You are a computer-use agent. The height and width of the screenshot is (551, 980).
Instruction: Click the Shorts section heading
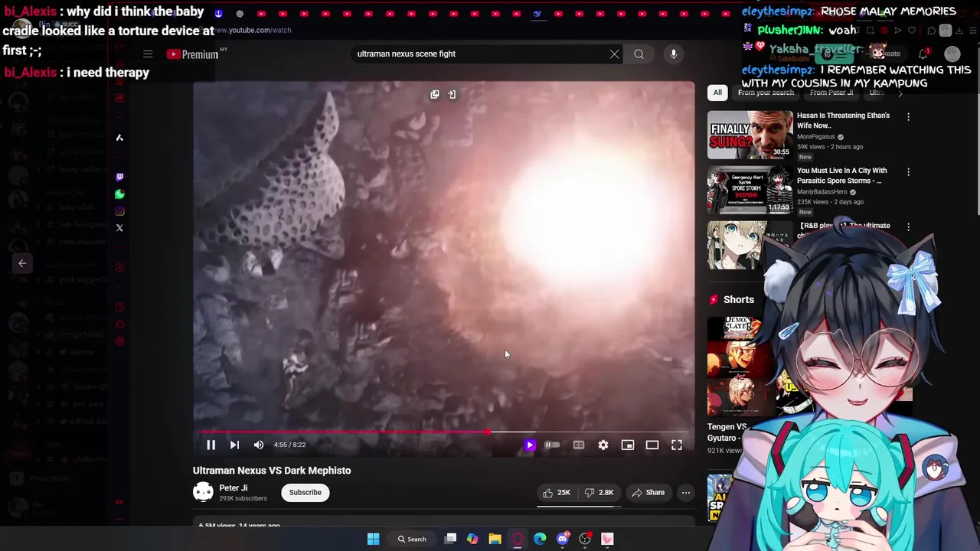(x=739, y=300)
